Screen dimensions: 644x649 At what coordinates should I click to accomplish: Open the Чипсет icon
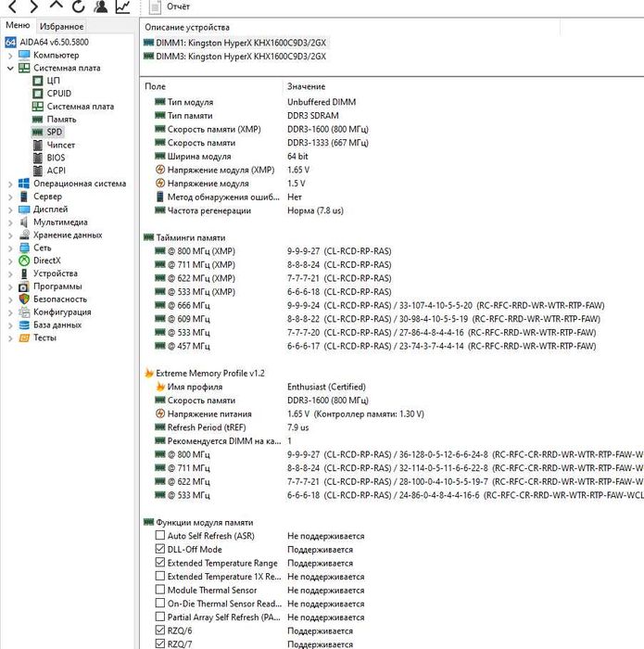click(x=38, y=145)
